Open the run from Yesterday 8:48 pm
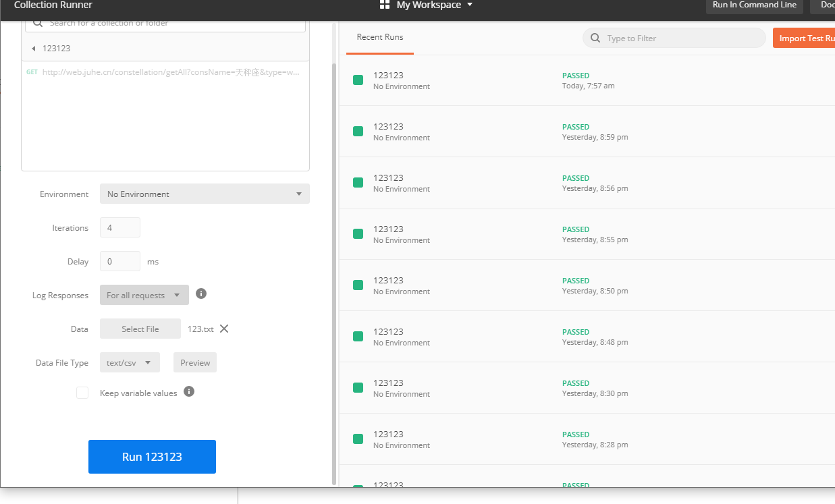835x504 pixels. pyautogui.click(x=587, y=337)
